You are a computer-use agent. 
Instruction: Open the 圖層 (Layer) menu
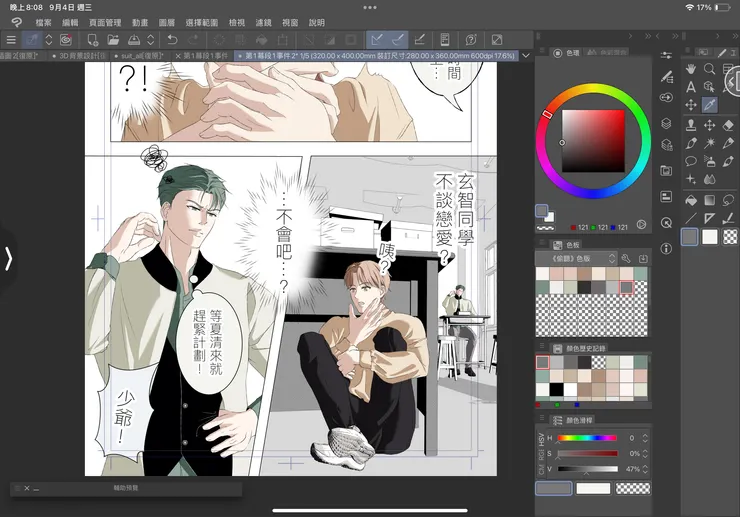click(x=166, y=22)
